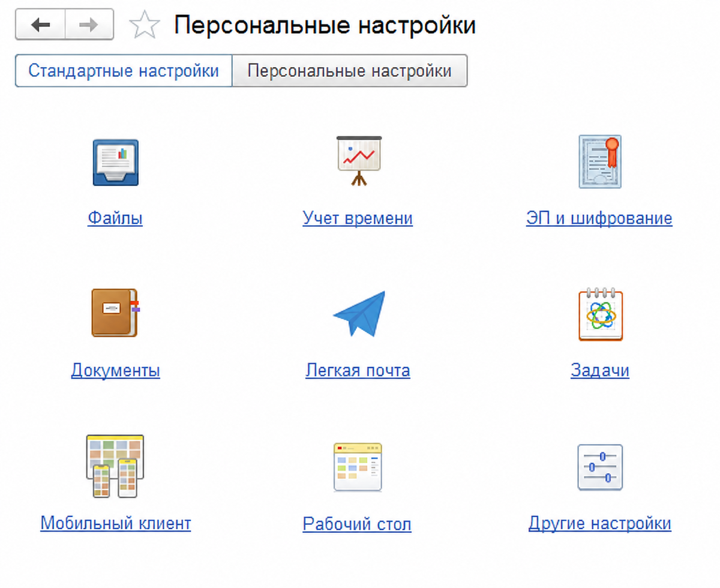Follow the Мобильный клиент link
Image resolution: width=720 pixels, height=588 pixels.
coord(116,523)
